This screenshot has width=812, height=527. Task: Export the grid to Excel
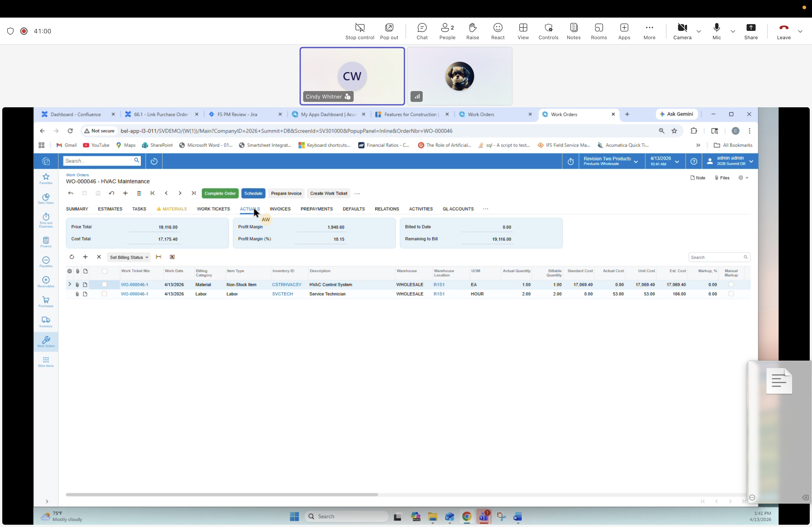click(x=172, y=257)
